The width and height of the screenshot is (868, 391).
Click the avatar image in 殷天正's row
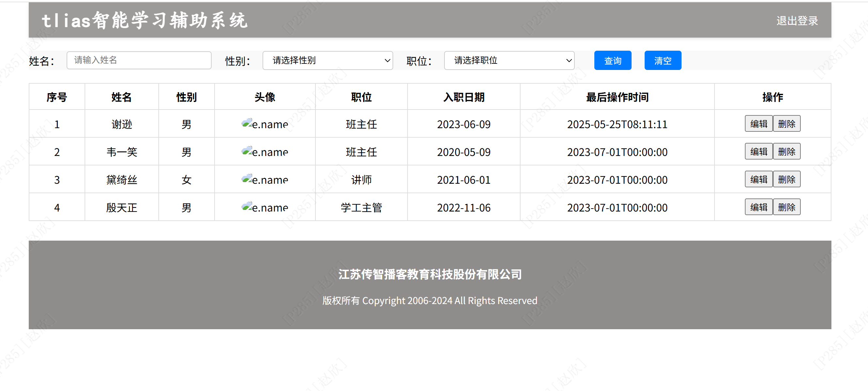click(x=265, y=207)
